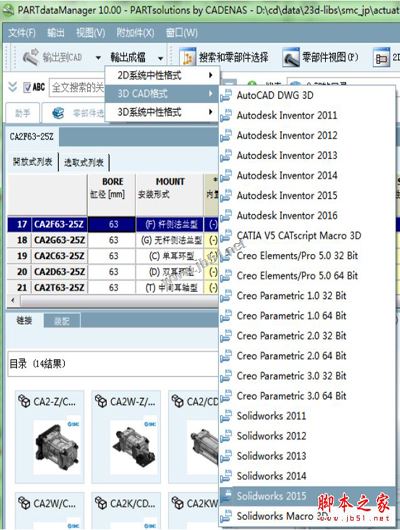Click the MOUNT column header
This screenshot has height=530, width=400.
point(170,194)
